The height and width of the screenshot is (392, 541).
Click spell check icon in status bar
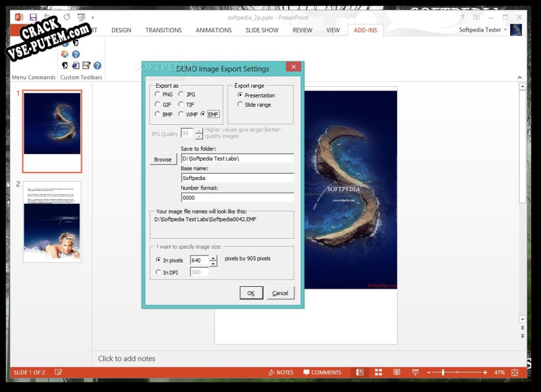click(x=58, y=372)
